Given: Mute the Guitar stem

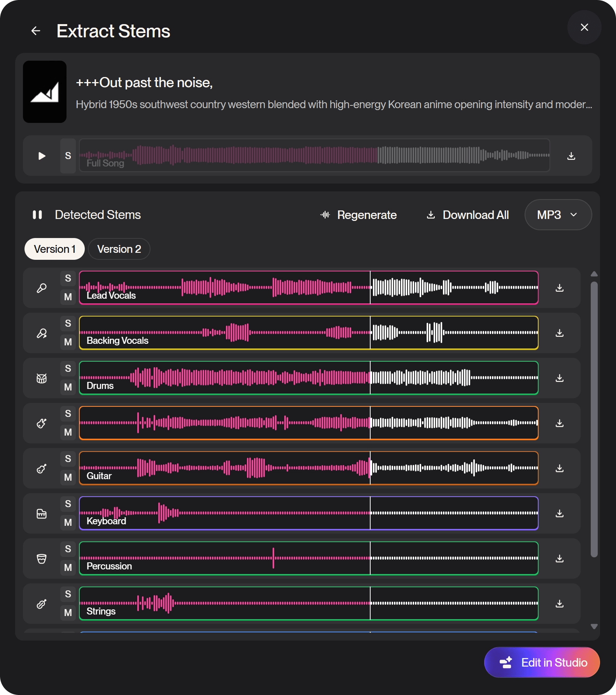Looking at the screenshot, I should click(68, 477).
